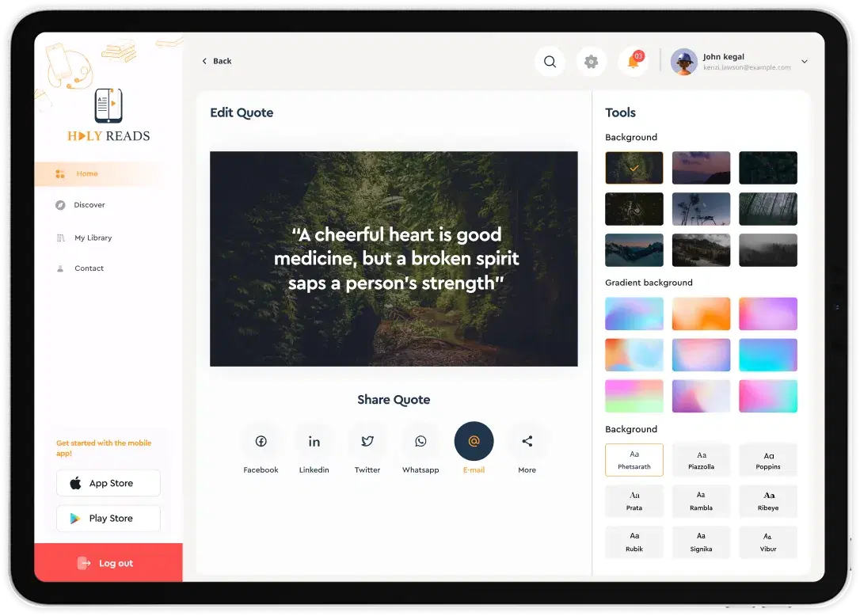Select the Ribeye font option
The image size is (860, 616).
(x=768, y=501)
